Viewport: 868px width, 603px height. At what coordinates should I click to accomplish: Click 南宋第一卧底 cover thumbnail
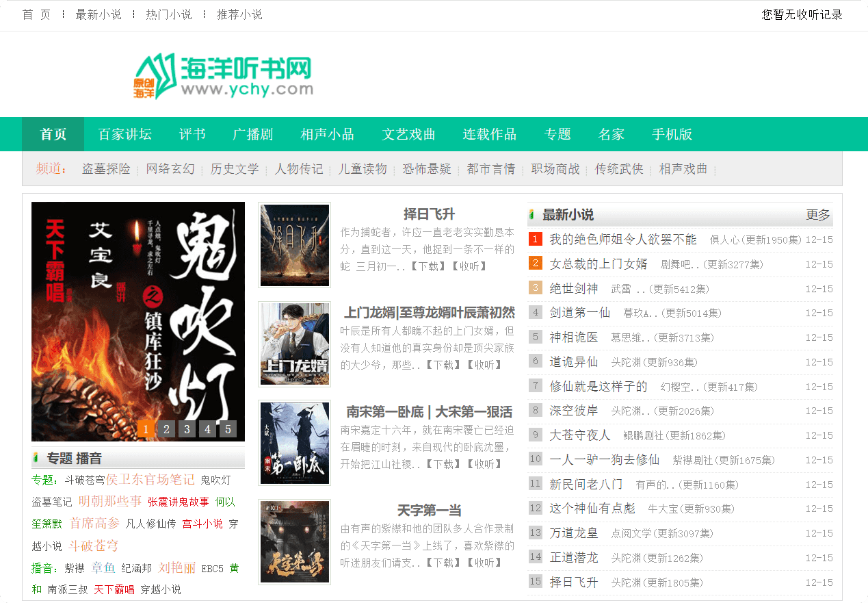tap(295, 443)
